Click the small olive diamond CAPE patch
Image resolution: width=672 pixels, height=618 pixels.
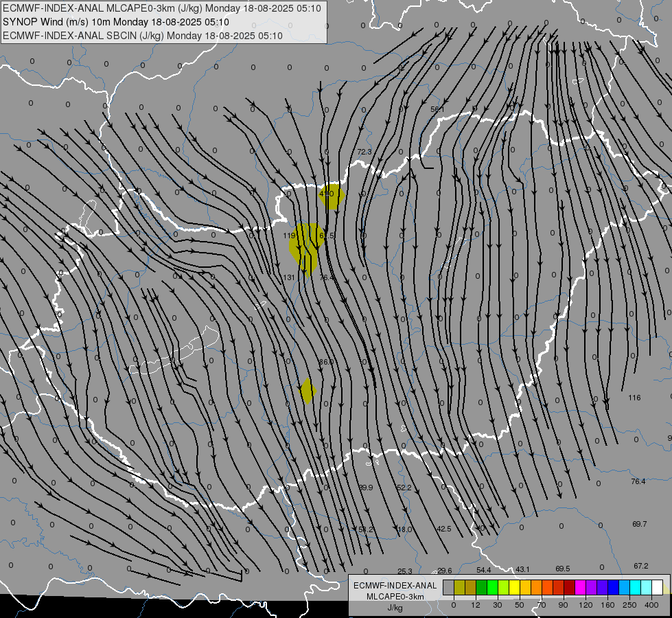coord(308,391)
